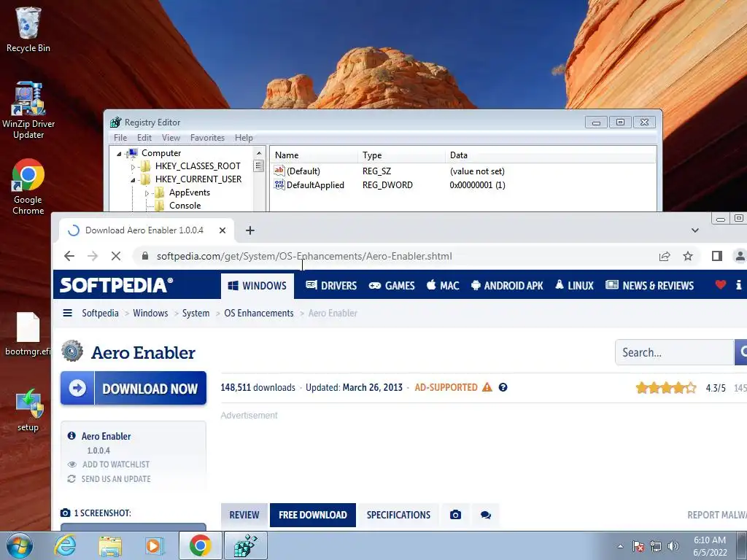Open Registry Editor Favorites menu

pos(207,138)
